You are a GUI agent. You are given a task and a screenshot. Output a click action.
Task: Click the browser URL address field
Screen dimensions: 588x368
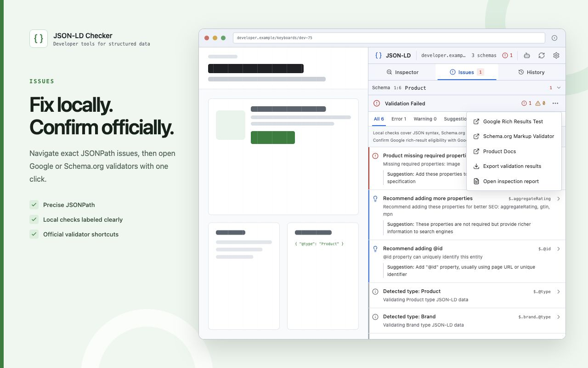click(x=389, y=38)
